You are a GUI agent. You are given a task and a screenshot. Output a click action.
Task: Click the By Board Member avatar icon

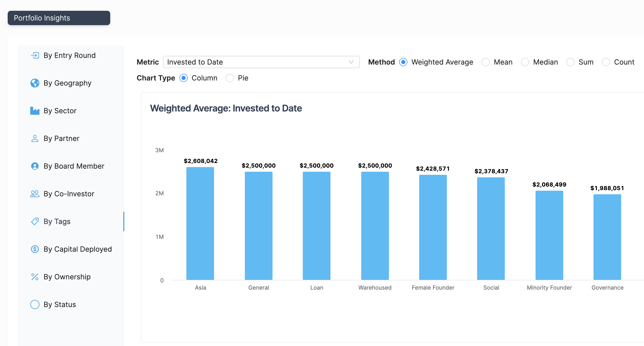pos(35,166)
